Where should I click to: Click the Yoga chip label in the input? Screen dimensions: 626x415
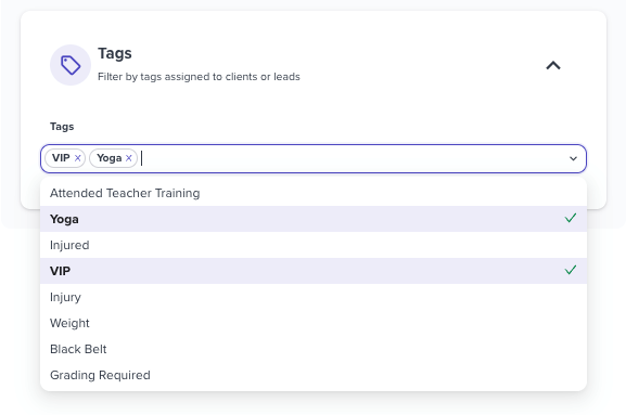pyautogui.click(x=109, y=158)
